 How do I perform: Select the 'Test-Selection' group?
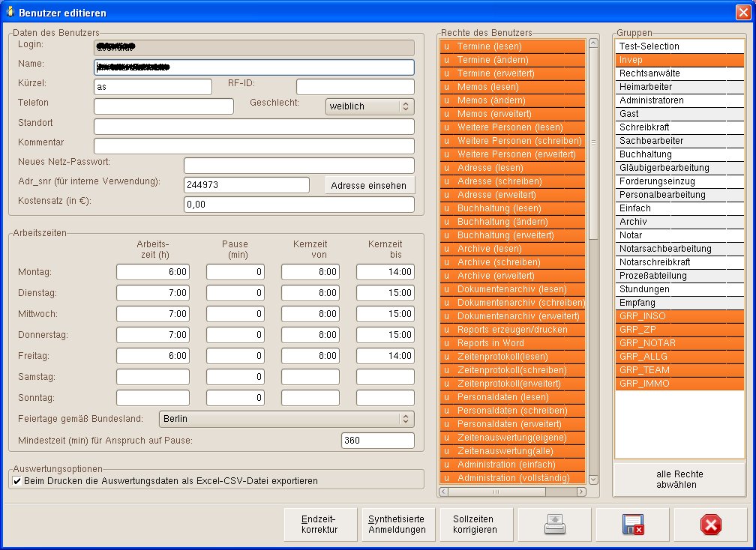click(679, 46)
